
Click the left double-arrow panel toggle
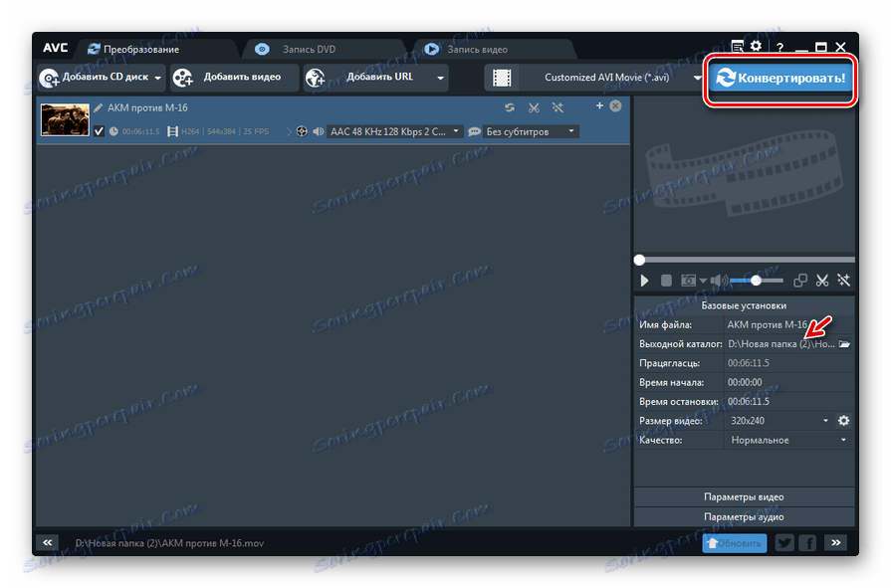coord(47,542)
